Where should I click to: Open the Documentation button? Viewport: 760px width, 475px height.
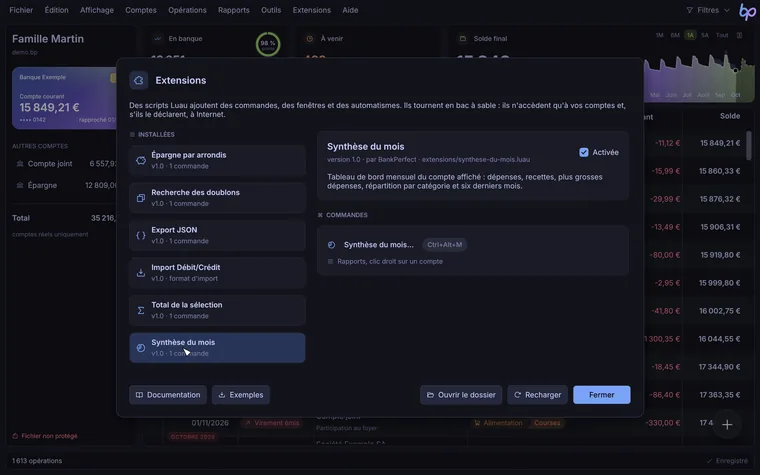coord(168,395)
